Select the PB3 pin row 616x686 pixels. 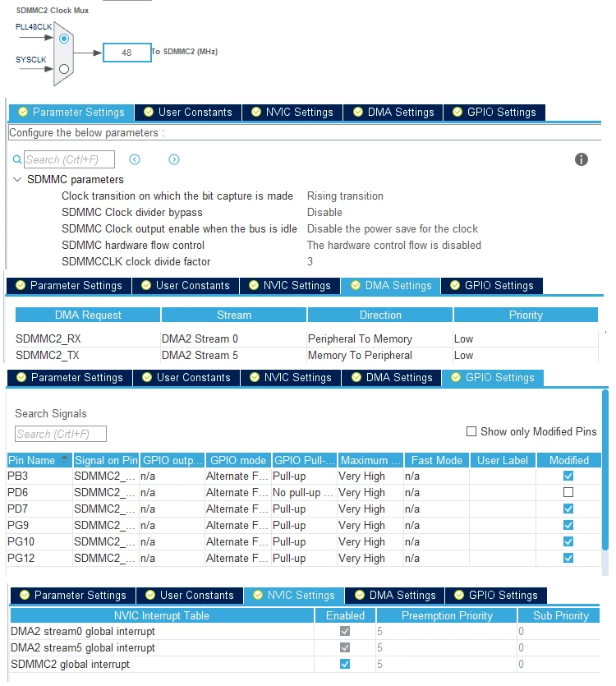pos(304,476)
